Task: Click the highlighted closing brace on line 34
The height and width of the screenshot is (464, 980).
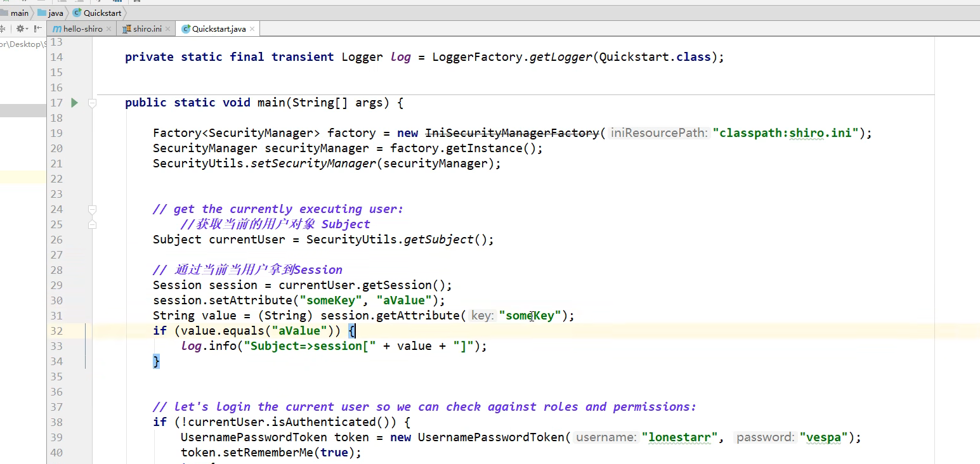Action: click(156, 361)
